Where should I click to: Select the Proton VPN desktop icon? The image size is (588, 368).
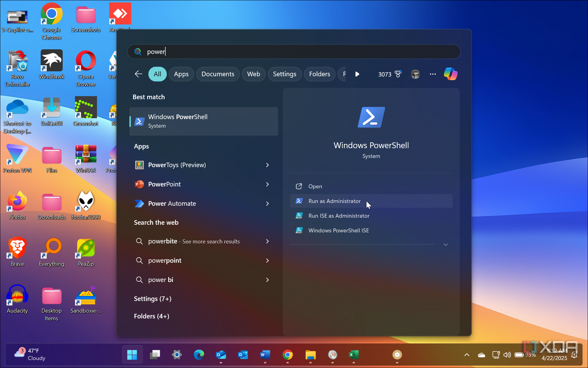[x=17, y=158]
